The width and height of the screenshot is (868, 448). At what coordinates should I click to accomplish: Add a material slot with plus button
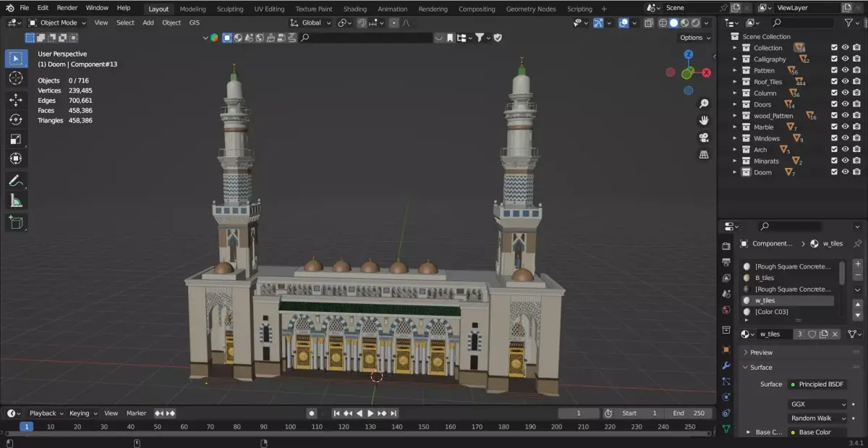(x=858, y=264)
